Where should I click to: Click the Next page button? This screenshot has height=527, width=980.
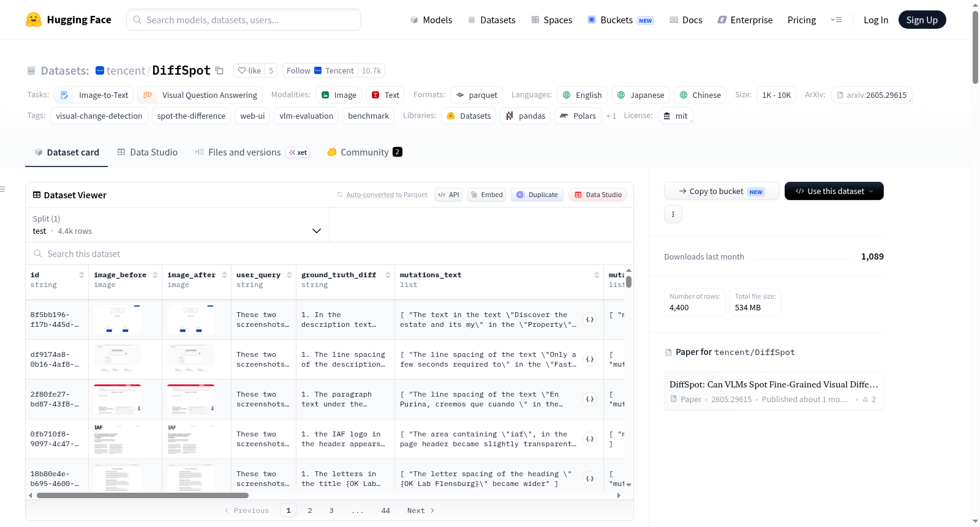click(x=421, y=510)
